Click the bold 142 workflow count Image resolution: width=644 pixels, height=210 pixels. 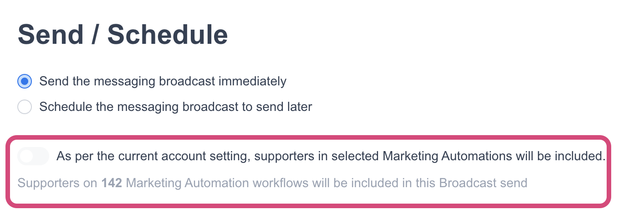pyautogui.click(x=112, y=184)
